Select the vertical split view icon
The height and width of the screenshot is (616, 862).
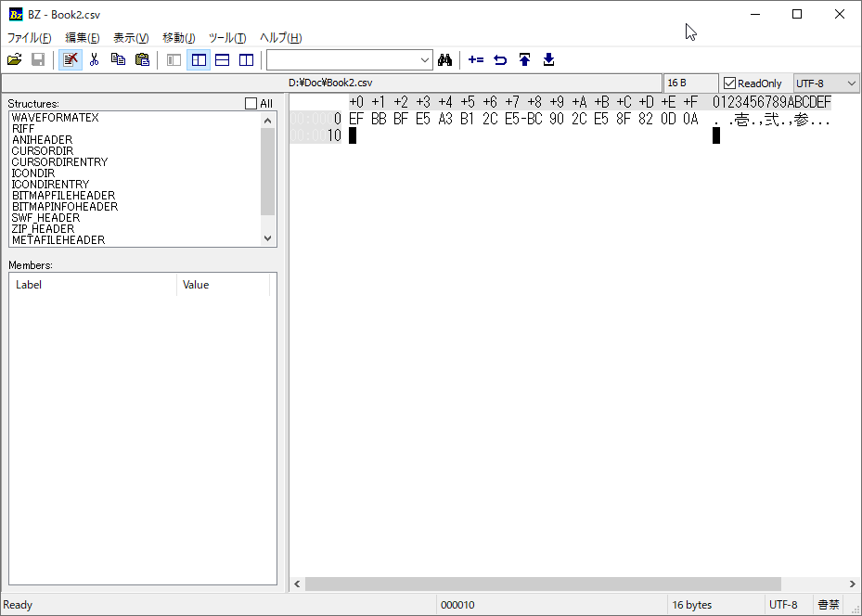246,59
